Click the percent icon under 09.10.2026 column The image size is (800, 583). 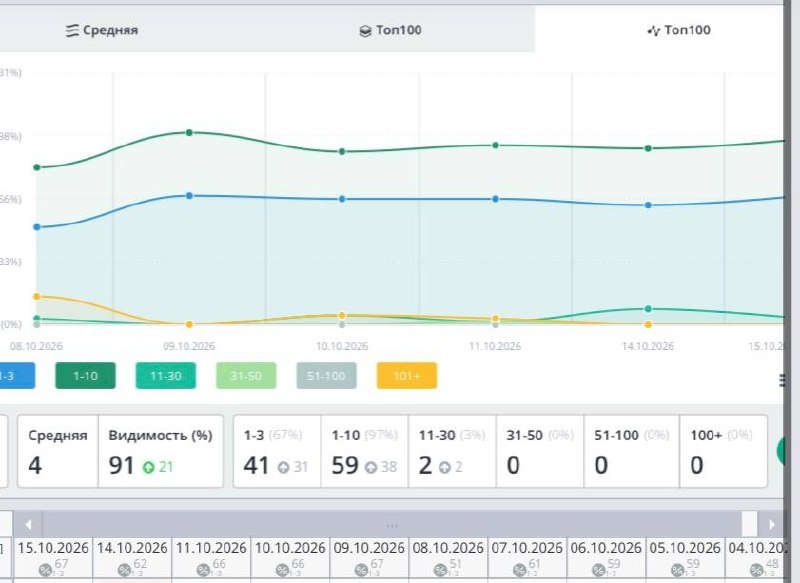point(361,570)
